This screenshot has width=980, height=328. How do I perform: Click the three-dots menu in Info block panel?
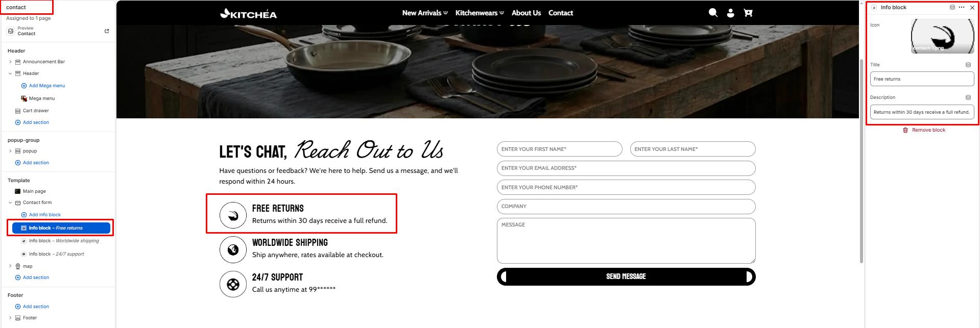tap(962, 8)
